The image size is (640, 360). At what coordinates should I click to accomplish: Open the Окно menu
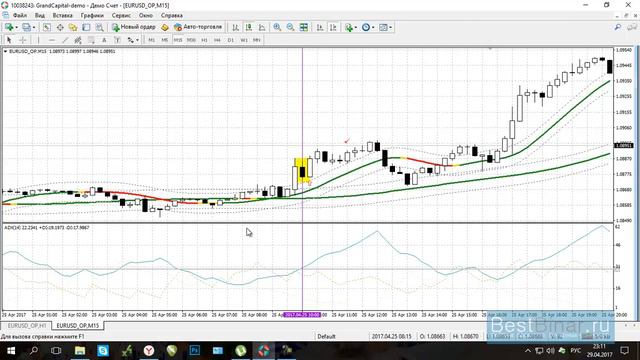(x=146, y=16)
